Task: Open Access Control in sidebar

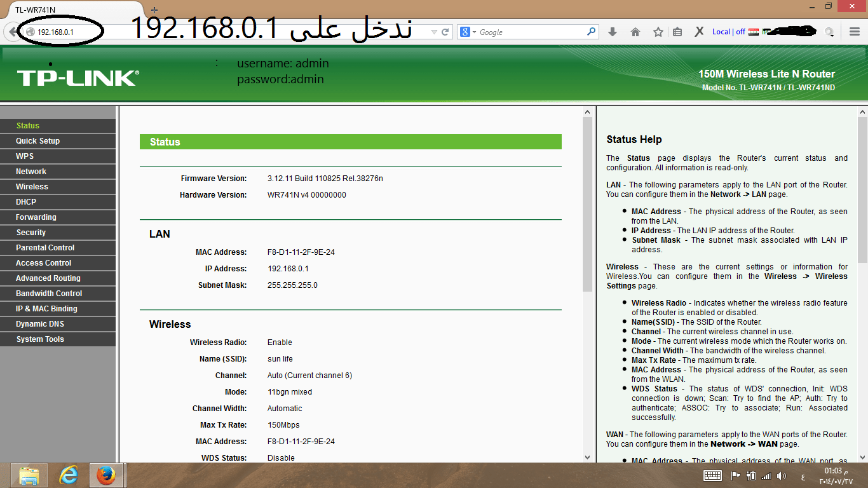Action: [x=58, y=263]
